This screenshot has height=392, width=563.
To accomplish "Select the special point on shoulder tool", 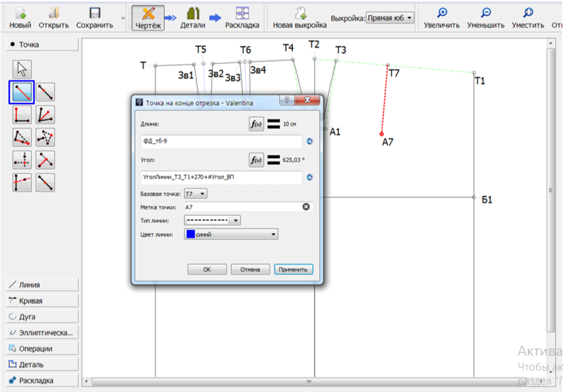I will [x=22, y=138].
